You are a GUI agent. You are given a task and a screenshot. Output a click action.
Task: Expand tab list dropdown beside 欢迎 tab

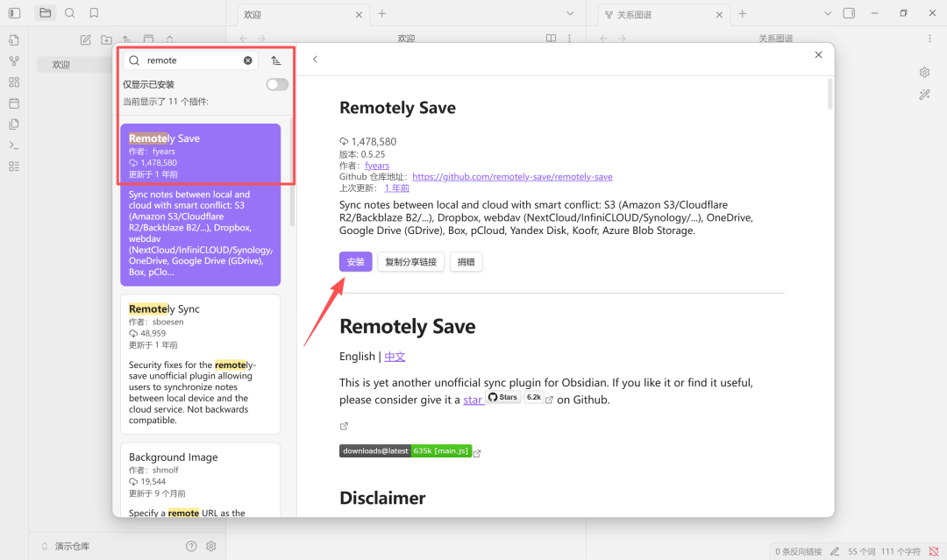coord(570,13)
